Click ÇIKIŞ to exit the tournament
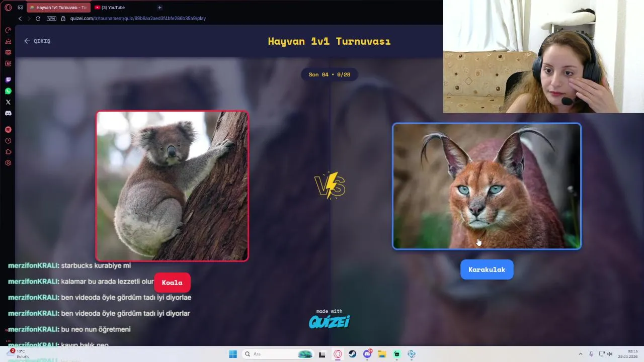The image size is (644, 362). [x=37, y=41]
